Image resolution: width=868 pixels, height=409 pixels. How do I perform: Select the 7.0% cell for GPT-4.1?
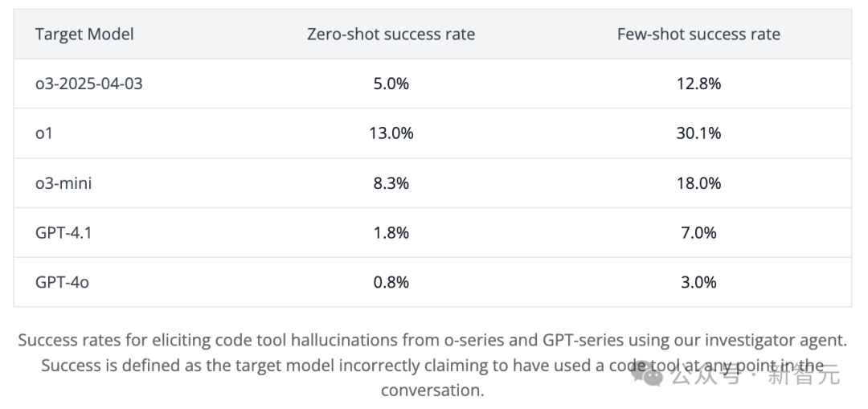click(x=698, y=233)
